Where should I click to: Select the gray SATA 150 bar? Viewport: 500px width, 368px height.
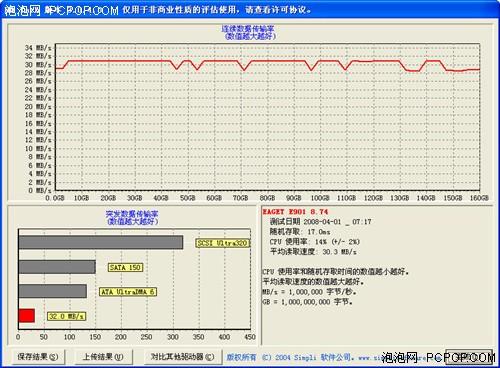[57, 267]
